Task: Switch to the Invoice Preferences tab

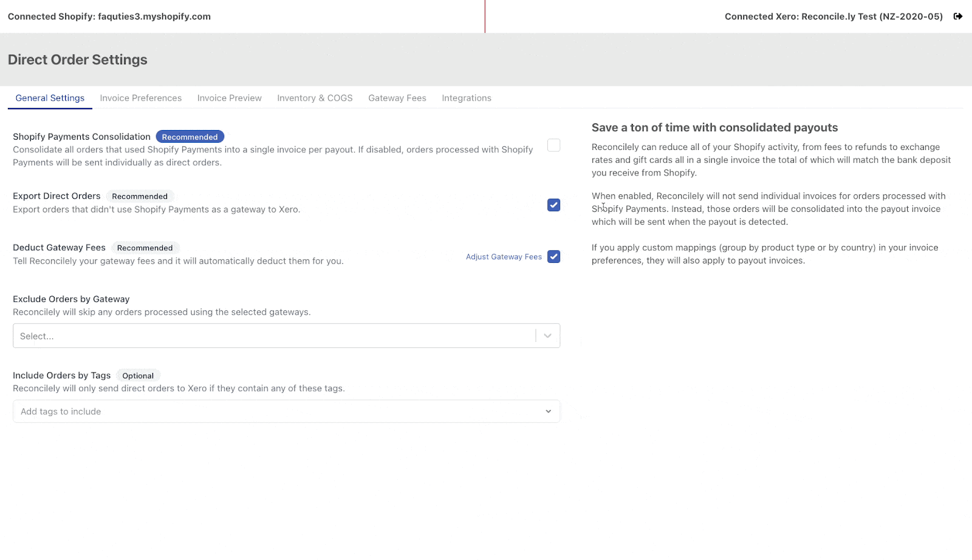Action: click(x=140, y=98)
